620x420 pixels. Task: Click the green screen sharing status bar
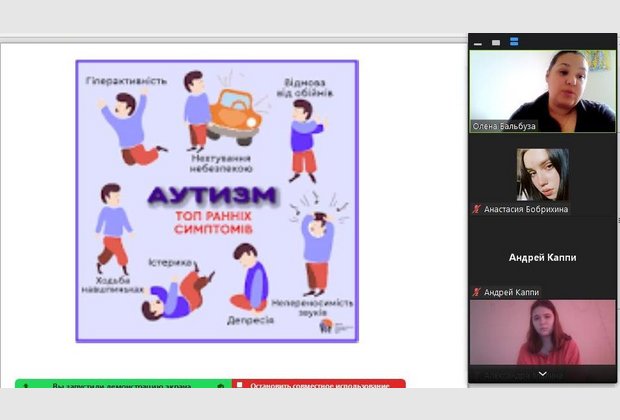tap(123, 384)
